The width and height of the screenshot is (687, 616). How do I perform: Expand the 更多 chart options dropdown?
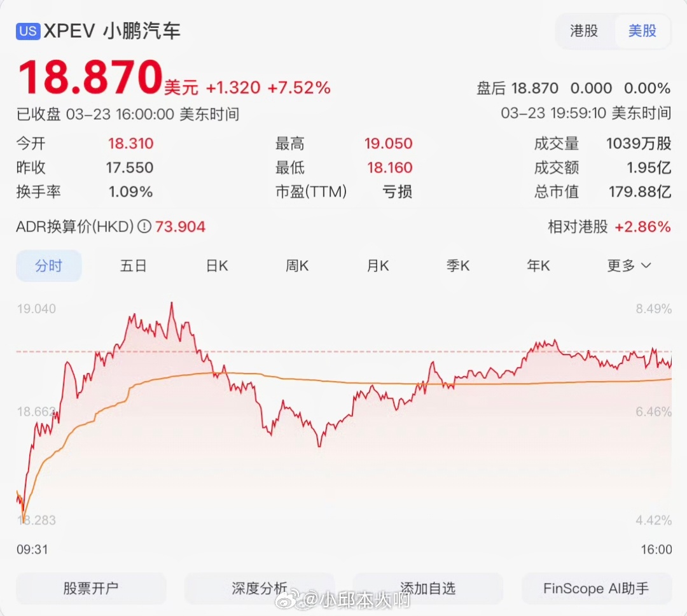tap(628, 266)
